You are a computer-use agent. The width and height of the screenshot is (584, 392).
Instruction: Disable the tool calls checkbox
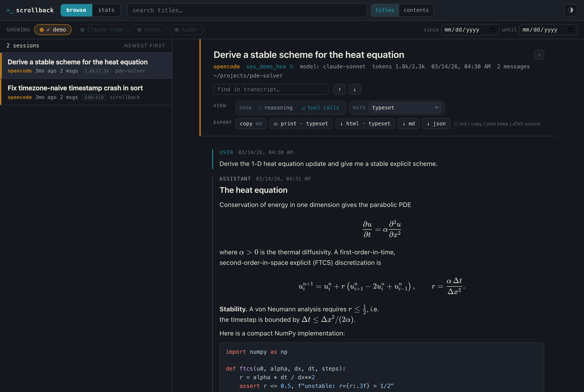[303, 108]
